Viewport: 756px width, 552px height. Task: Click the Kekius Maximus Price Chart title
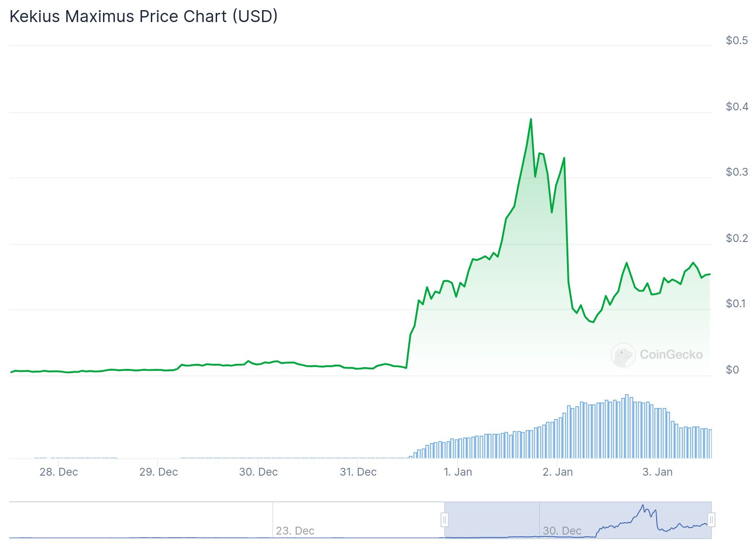point(143,17)
